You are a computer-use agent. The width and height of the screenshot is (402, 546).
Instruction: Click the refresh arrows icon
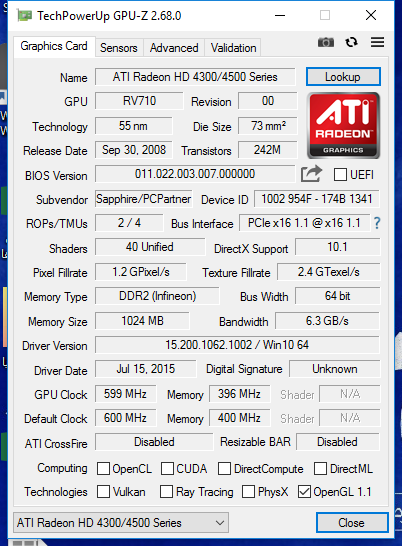click(x=351, y=42)
